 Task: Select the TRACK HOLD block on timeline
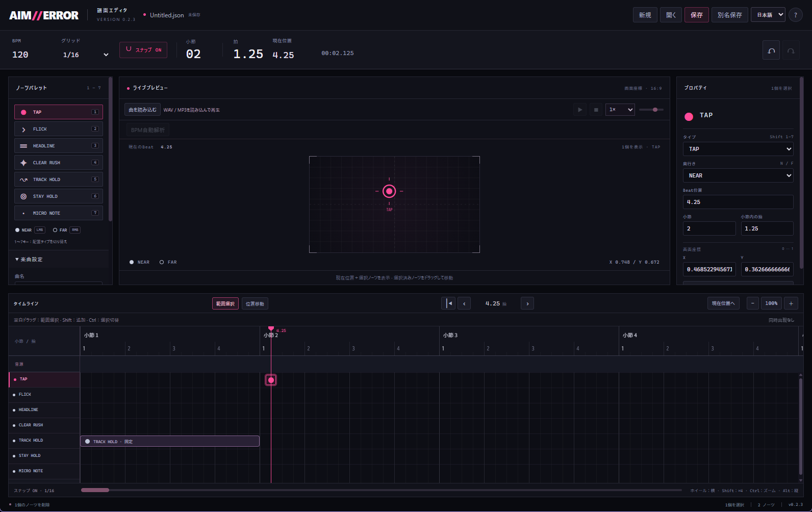point(170,441)
